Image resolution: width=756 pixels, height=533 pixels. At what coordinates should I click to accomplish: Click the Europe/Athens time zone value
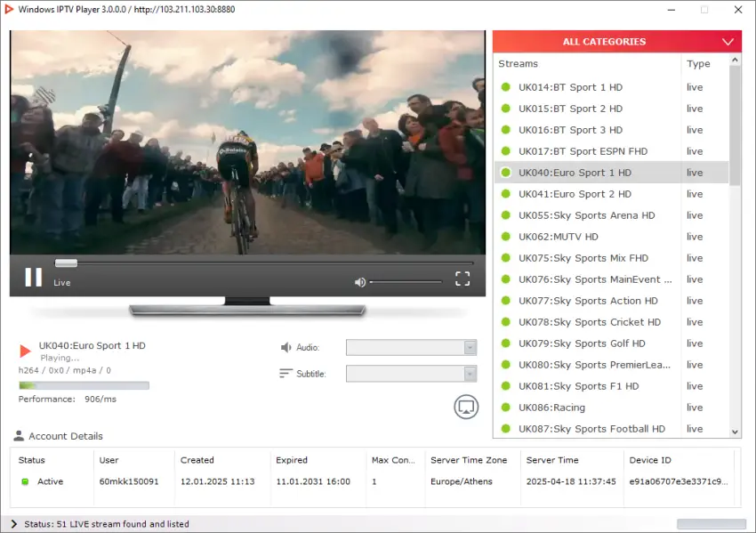point(462,481)
